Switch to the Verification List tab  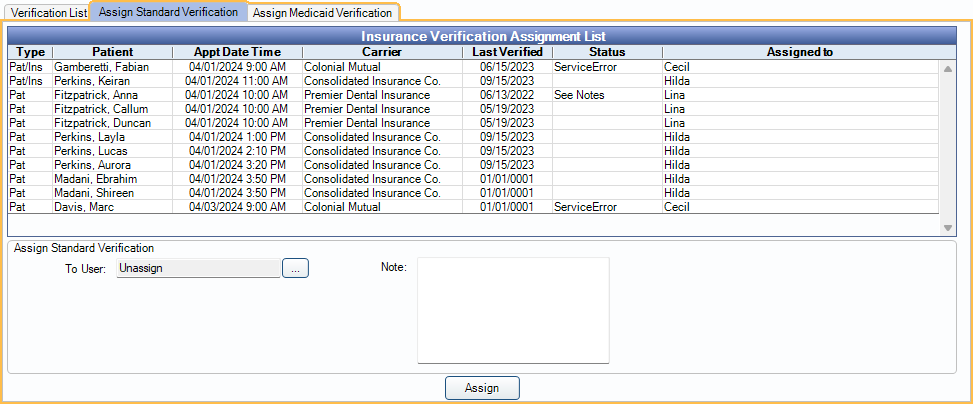pyautogui.click(x=49, y=14)
